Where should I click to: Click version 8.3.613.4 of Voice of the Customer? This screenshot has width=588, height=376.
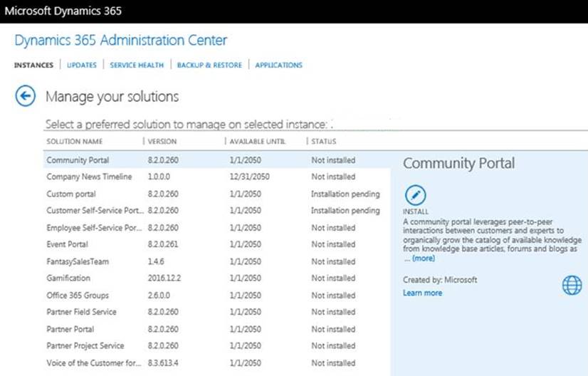163,363
